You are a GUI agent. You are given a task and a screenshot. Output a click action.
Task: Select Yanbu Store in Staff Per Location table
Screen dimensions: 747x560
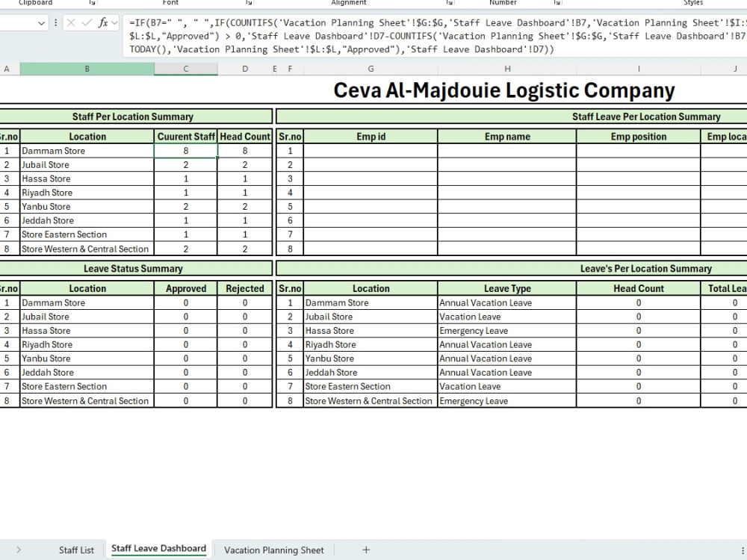(x=87, y=207)
